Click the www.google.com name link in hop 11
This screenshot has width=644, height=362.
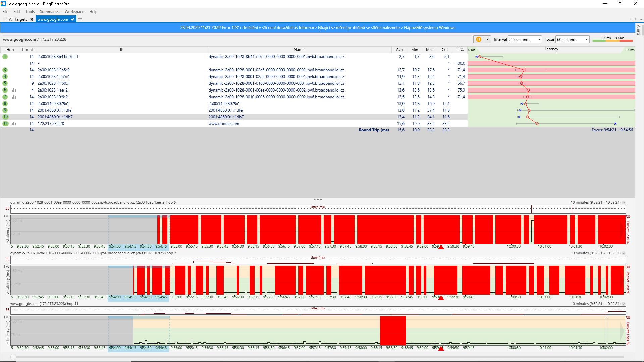tap(224, 124)
